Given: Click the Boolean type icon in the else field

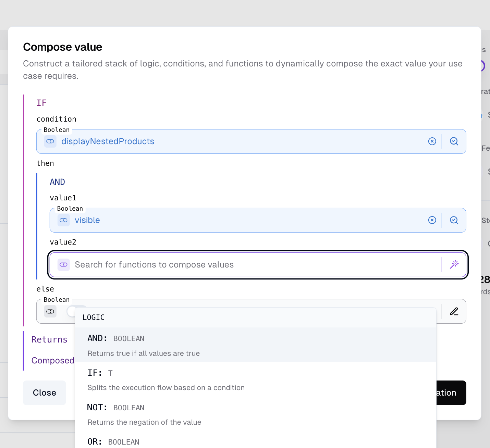Looking at the screenshot, I should (x=50, y=311).
